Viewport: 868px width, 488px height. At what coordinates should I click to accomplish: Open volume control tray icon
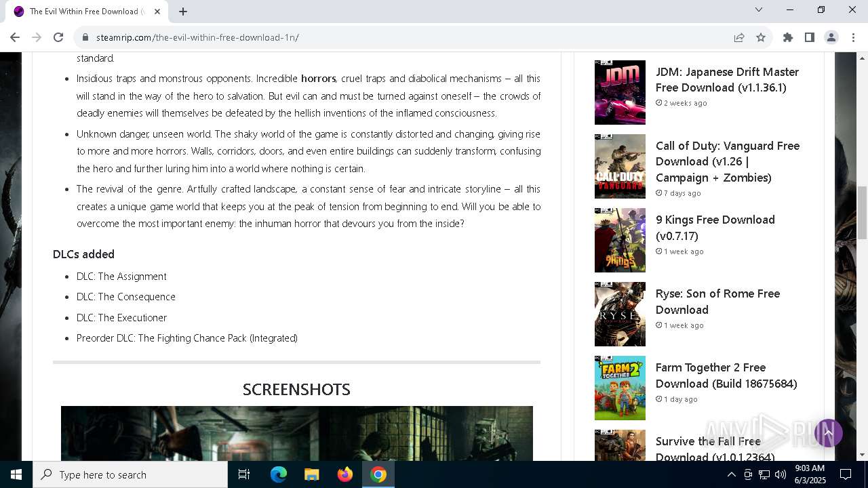[781, 474]
